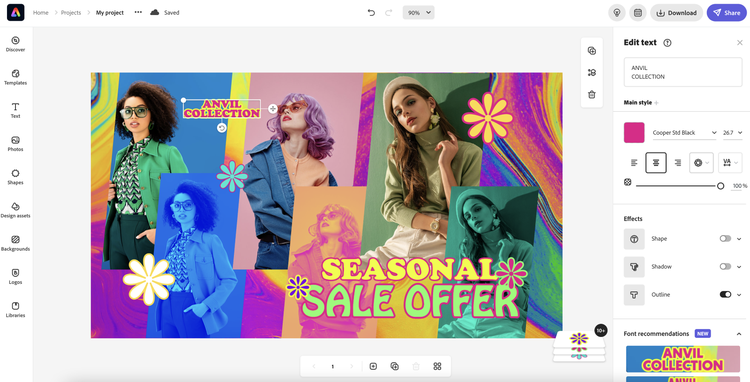This screenshot has width=750, height=382.
Task: Open the Shapes panel in sidebar
Action: click(15, 177)
